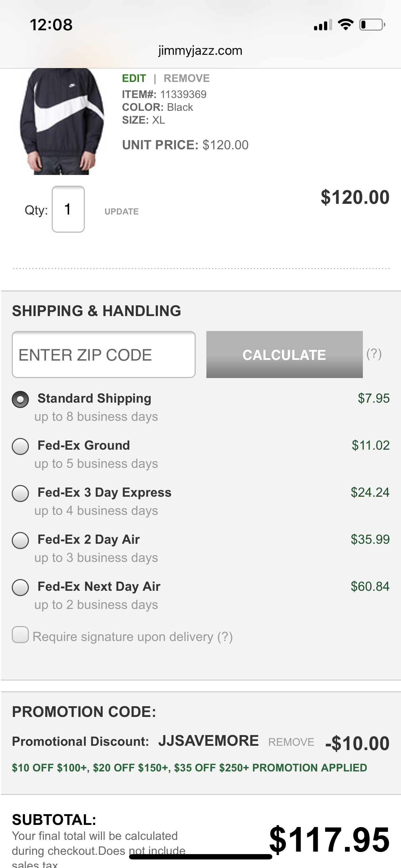Tap the jimmyjazz.com address bar

click(x=200, y=51)
